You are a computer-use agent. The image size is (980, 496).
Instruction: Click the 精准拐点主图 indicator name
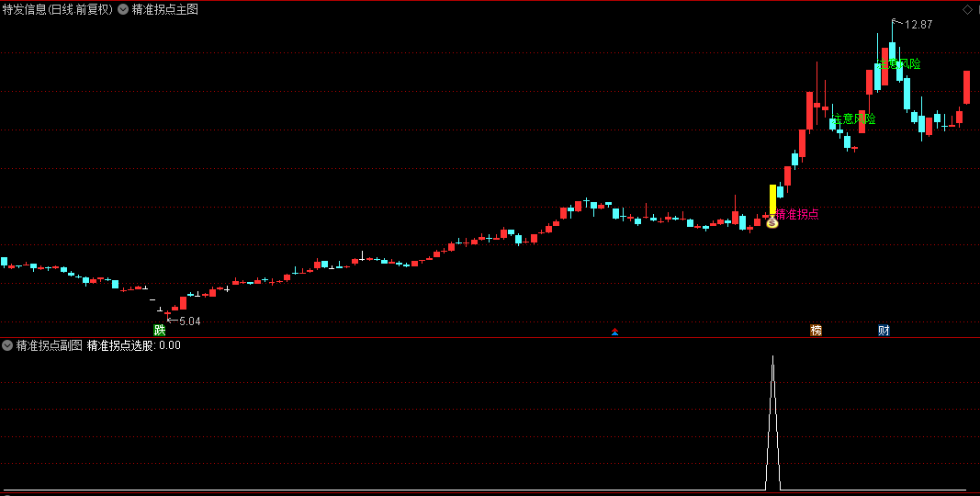pos(165,9)
